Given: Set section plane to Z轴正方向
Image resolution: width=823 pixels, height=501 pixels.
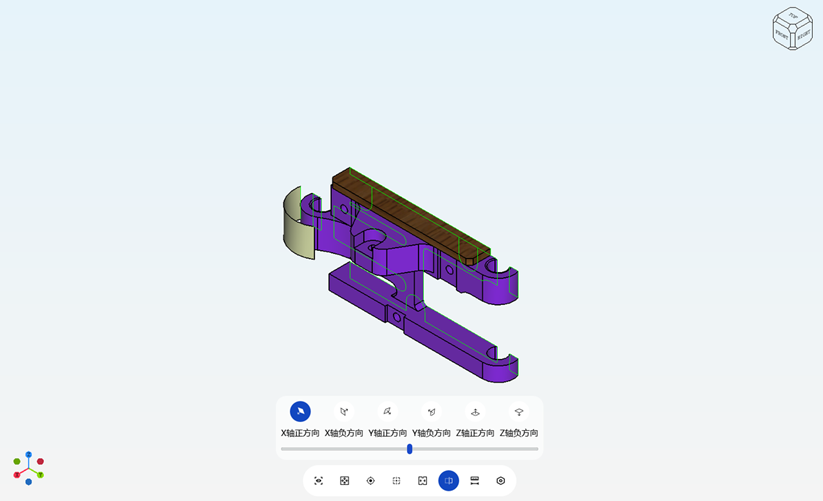Looking at the screenshot, I should [x=475, y=412].
